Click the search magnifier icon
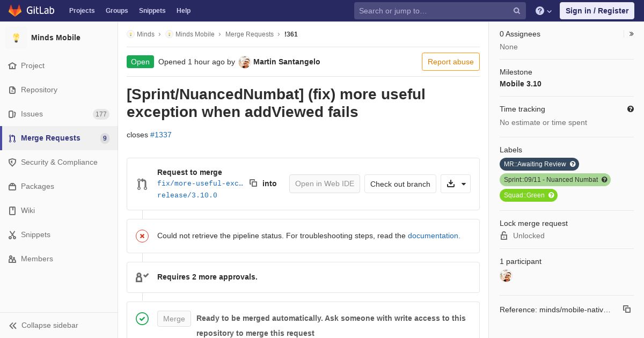Screen dimensions: 644x338 [517, 11]
